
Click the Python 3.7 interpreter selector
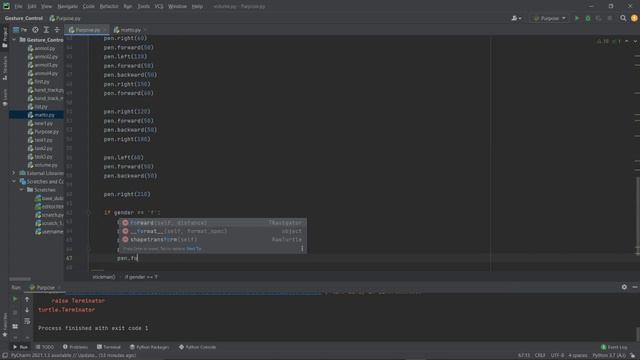(x=610, y=356)
